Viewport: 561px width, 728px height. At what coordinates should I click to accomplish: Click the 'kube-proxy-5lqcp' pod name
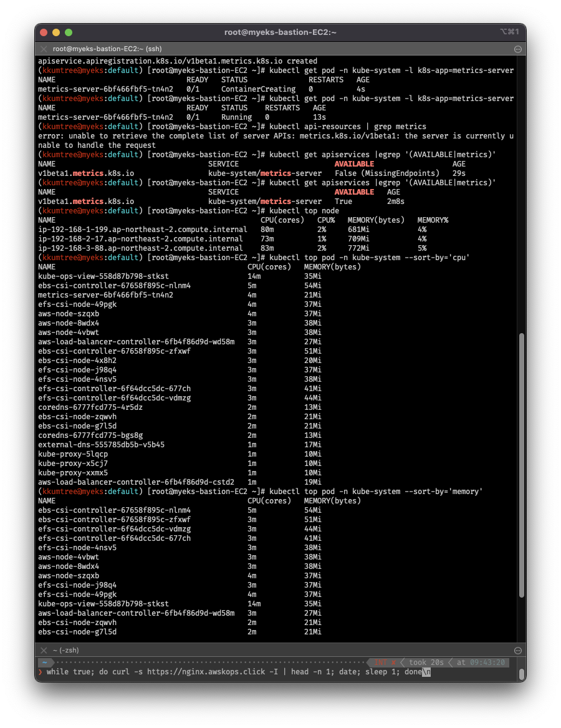[x=73, y=454]
